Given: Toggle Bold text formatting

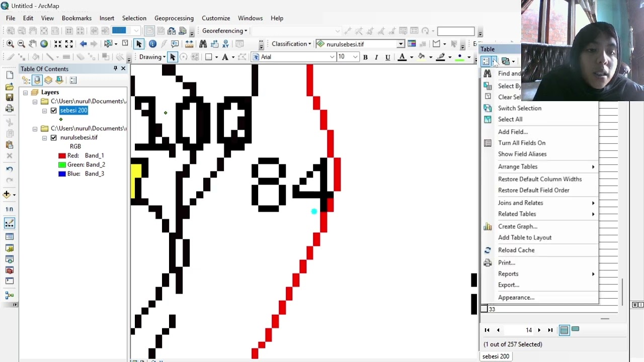Looking at the screenshot, I should click(365, 57).
